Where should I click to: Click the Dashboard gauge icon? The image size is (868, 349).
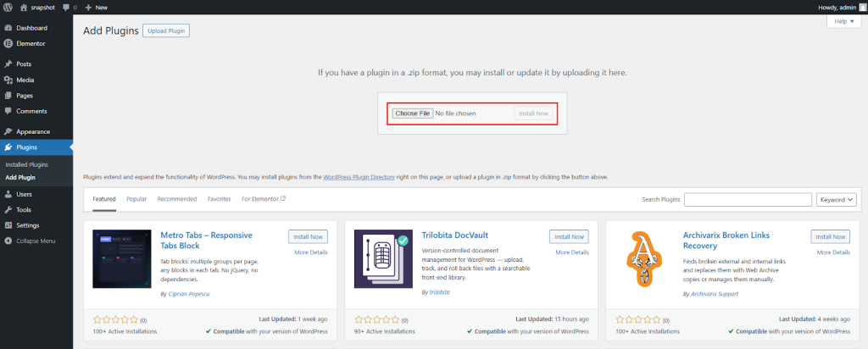pyautogui.click(x=8, y=28)
